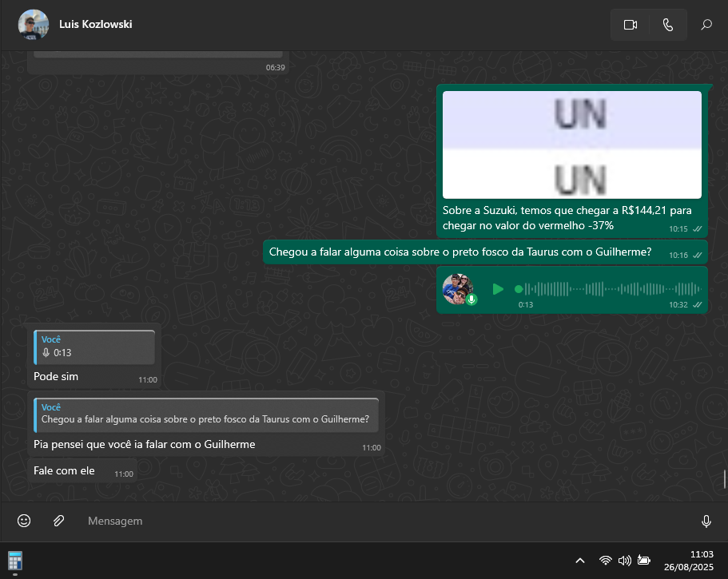Seek within the voice message waveform

607,289
